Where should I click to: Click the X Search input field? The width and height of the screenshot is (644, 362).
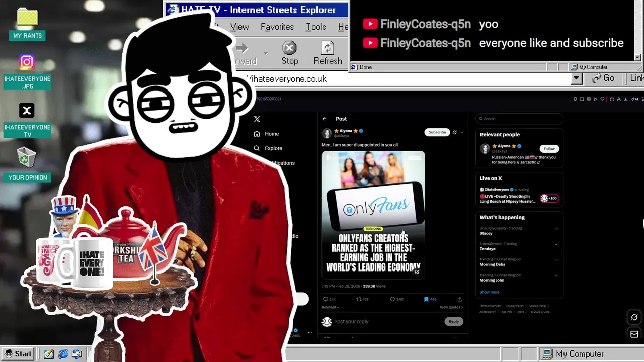pos(519,119)
